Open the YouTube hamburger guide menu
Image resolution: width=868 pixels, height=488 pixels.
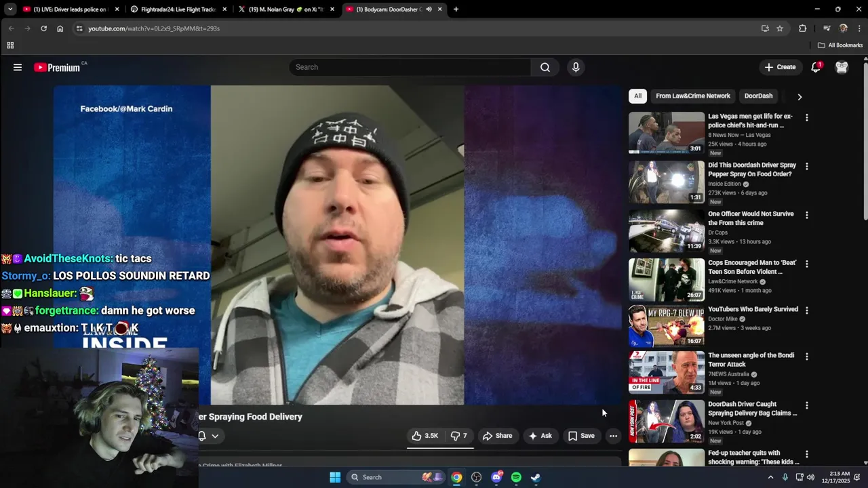(18, 67)
